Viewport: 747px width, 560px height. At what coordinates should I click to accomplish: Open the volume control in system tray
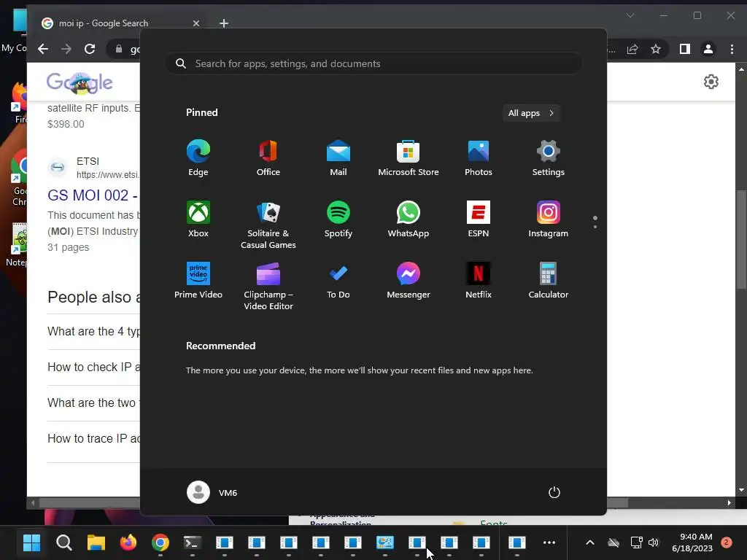654,542
